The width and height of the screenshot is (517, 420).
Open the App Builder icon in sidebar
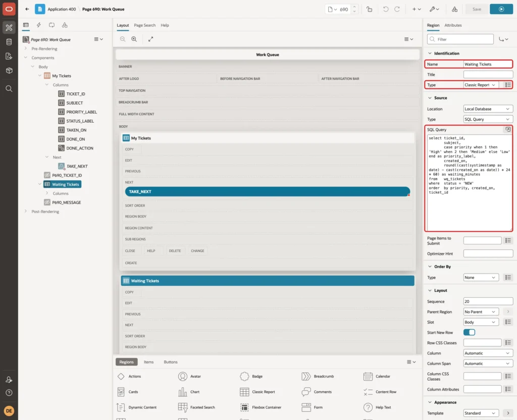[9, 28]
